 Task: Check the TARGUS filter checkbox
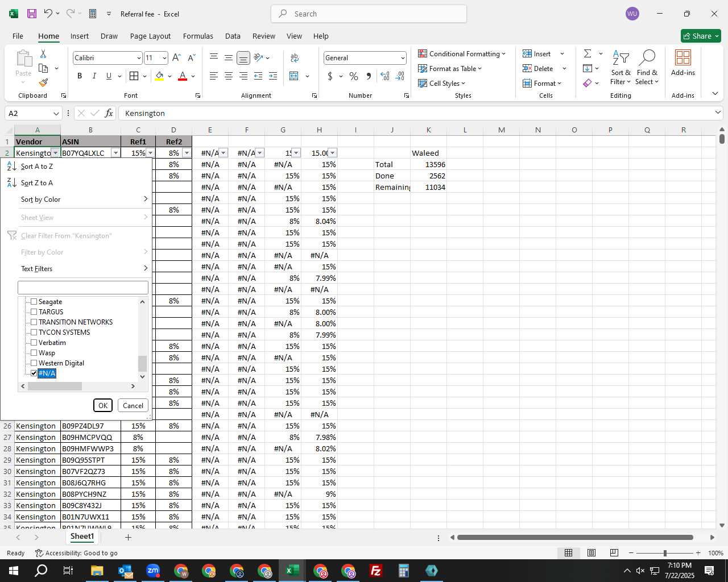[34, 312]
